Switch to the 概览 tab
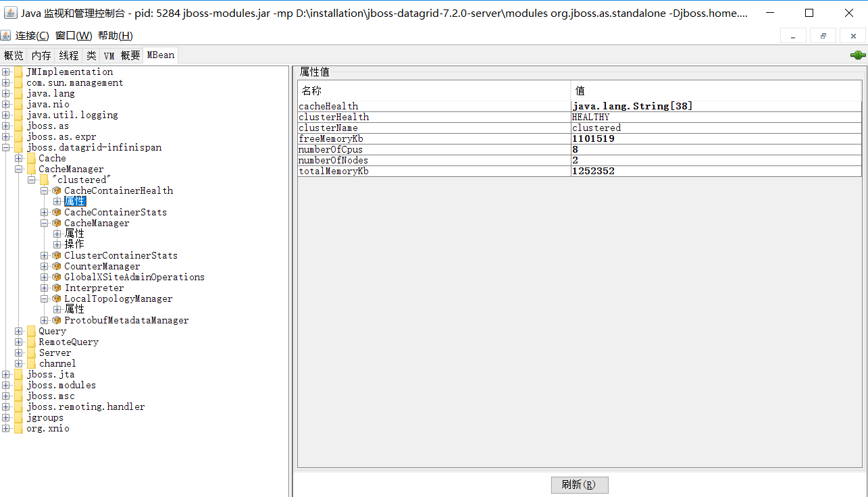The height and width of the screenshot is (497, 868). (14, 55)
